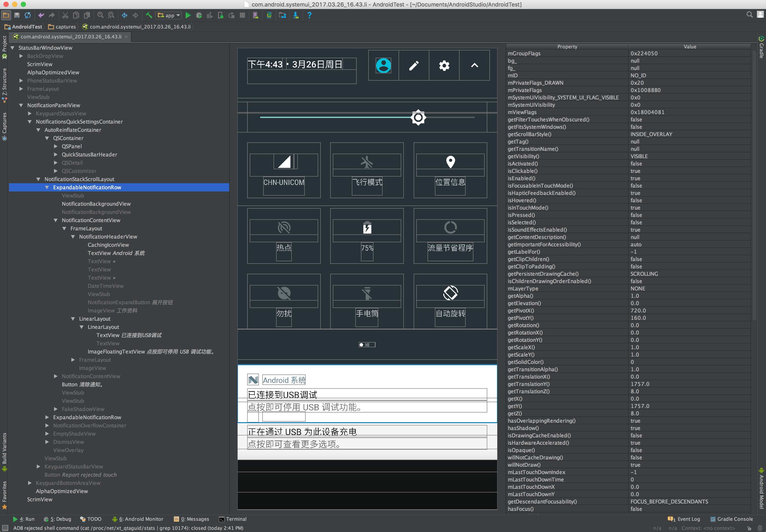Screen dimensions: 766x532
Task: Collapse the ExpandableNotificationRow tree node
Action: [x=47, y=188]
